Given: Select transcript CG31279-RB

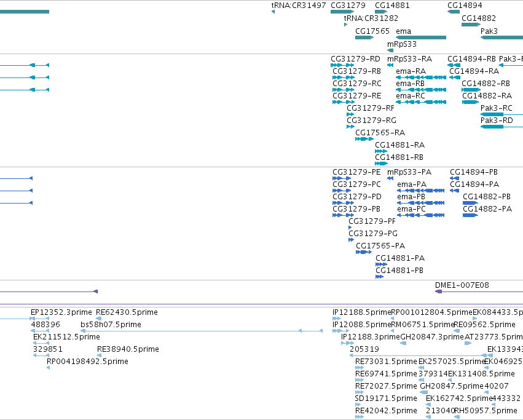Looking at the screenshot, I should pyautogui.click(x=356, y=71).
